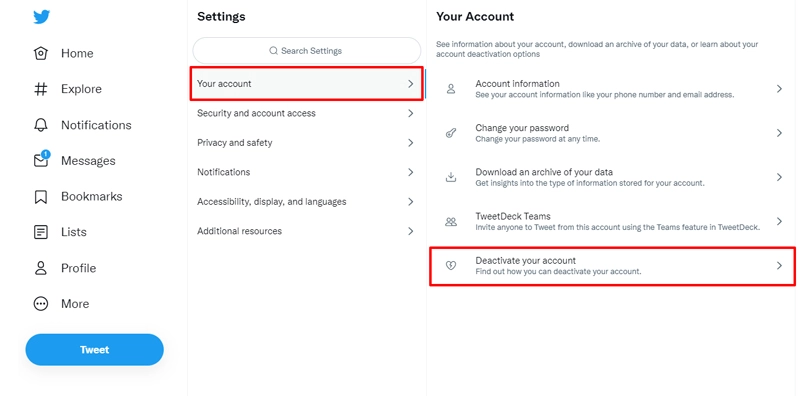
Task: Open Accessibility, display, and languages
Action: pos(306,202)
